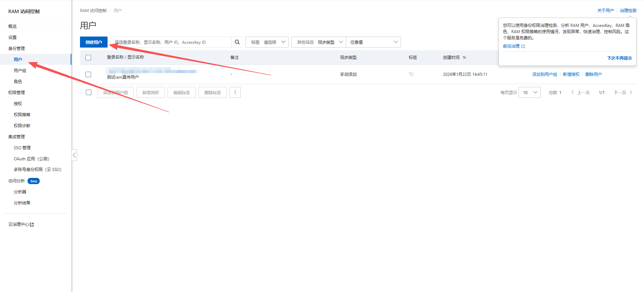The image size is (644, 292).
Task: Check the box for 测试ram直传用户 row
Action: [88, 74]
